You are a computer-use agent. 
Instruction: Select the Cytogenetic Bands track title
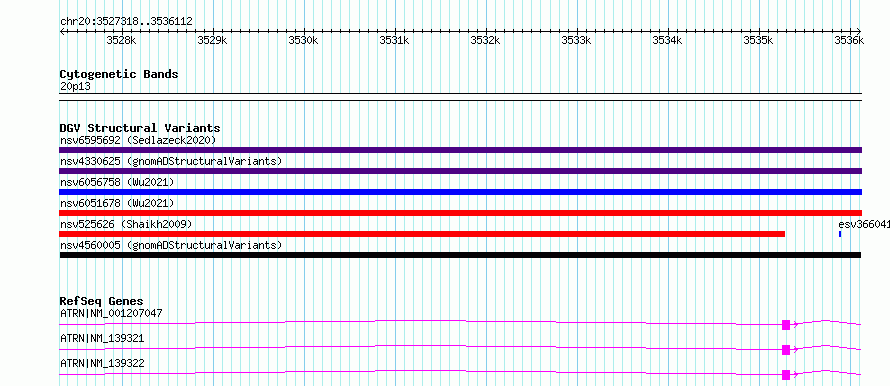[x=119, y=74]
